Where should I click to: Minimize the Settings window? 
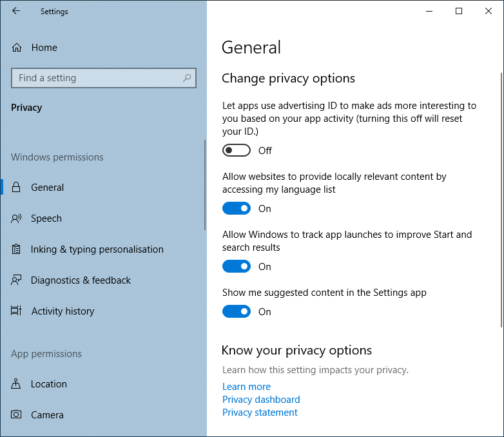pos(429,11)
